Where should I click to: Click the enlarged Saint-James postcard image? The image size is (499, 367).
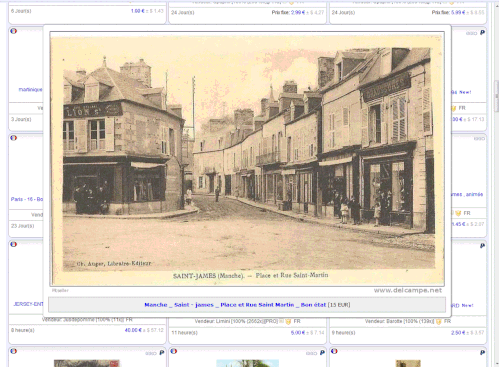point(247,159)
